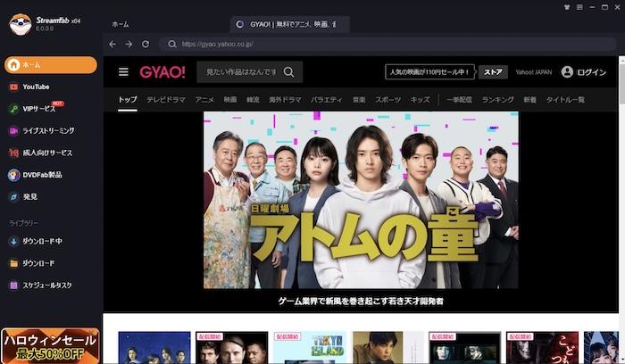
Task: Select the アニメ nav tab
Action: [204, 100]
